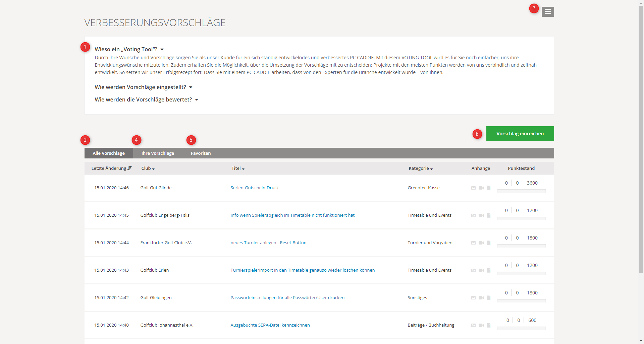Click document attachment icon for Frankfurter Golf Club row
Image resolution: width=644 pixels, height=344 pixels.
click(x=489, y=243)
